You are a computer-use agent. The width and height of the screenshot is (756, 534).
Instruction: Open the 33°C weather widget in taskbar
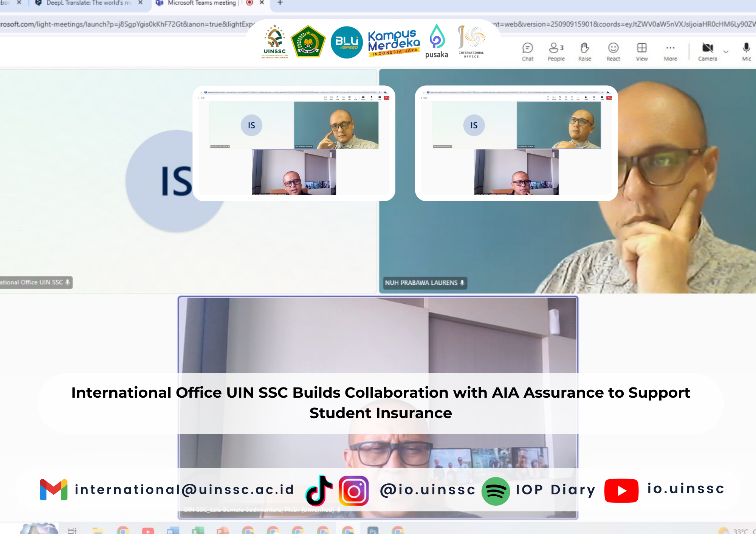(736, 531)
